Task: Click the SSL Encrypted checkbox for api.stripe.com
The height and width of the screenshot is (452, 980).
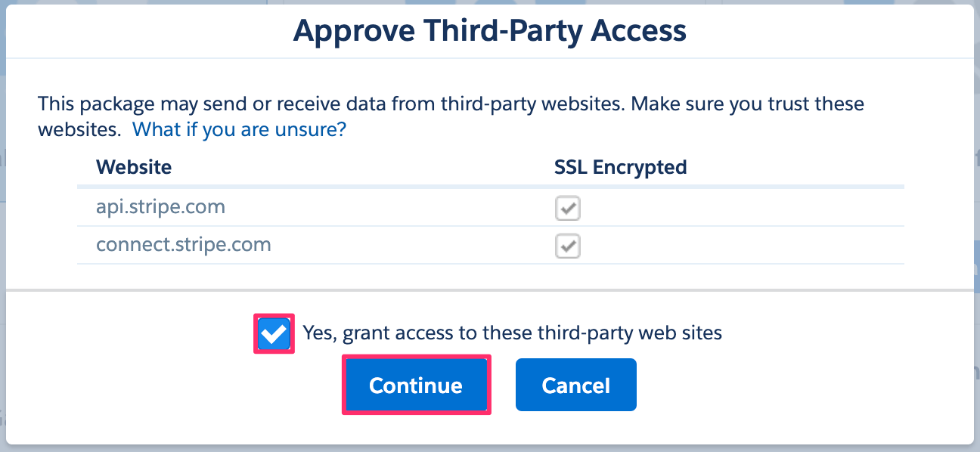Action: coord(568,208)
